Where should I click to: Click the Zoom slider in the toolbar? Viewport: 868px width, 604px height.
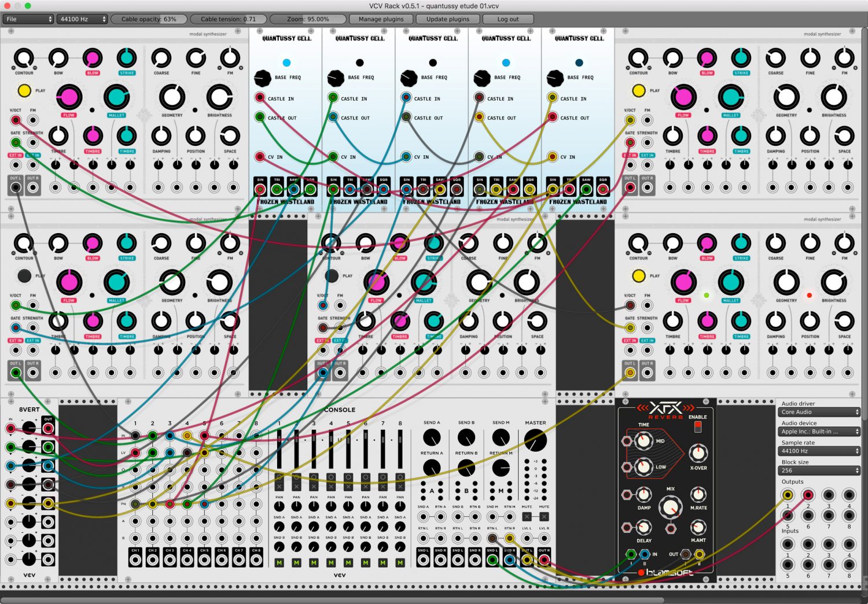308,19
